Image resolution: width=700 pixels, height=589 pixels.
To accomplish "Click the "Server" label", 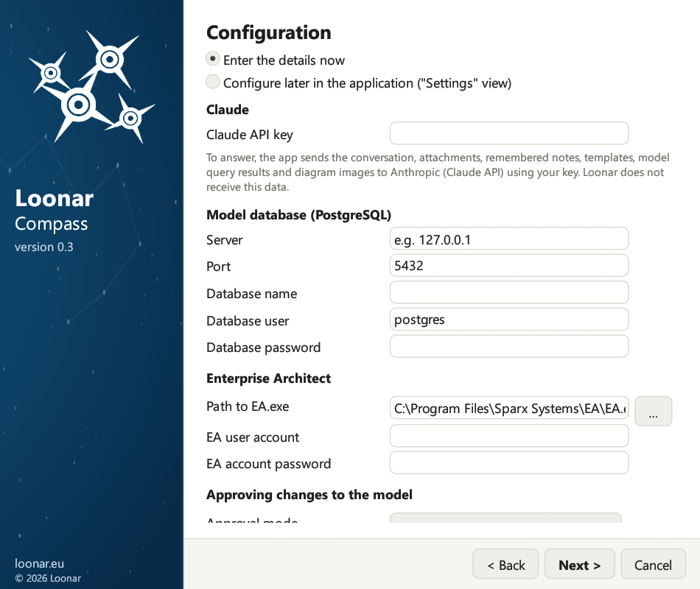I will coord(224,240).
